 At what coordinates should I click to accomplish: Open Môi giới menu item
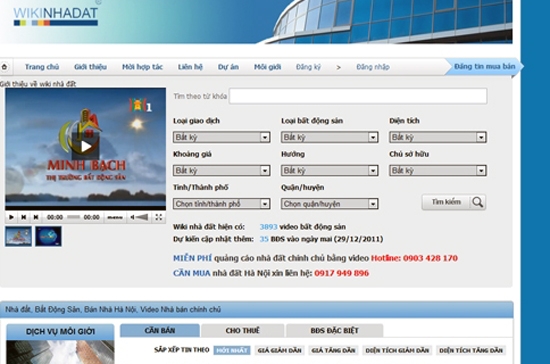coord(267,67)
